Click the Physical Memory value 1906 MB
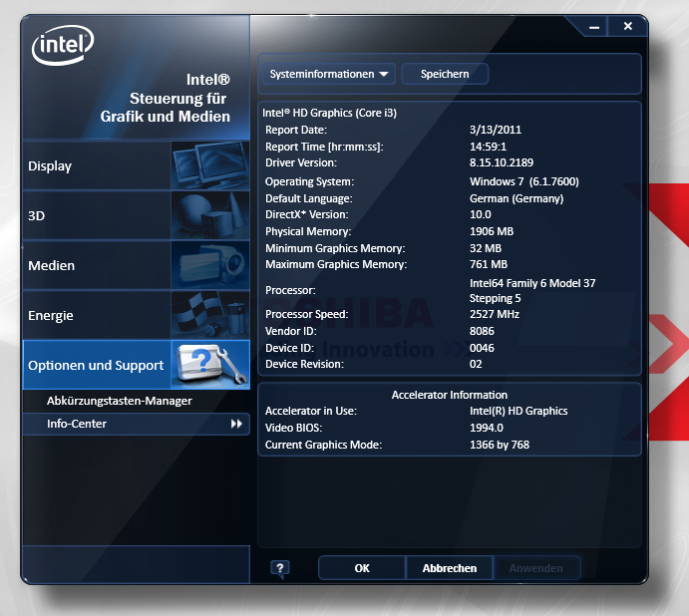The width and height of the screenshot is (689, 616). tap(492, 231)
